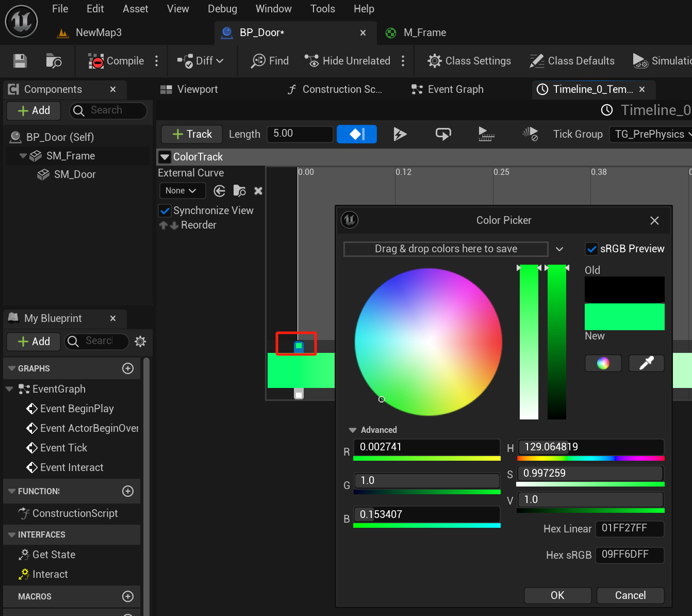692x616 pixels.
Task: Add a new Track to timeline
Action: pos(192,134)
